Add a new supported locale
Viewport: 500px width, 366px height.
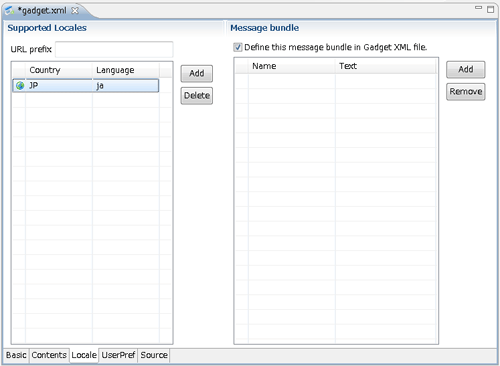[x=197, y=73]
